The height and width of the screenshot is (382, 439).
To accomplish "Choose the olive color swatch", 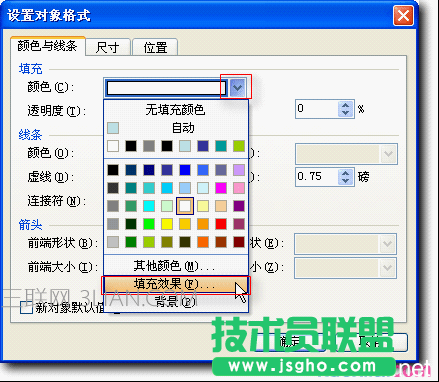I will pos(167,242).
